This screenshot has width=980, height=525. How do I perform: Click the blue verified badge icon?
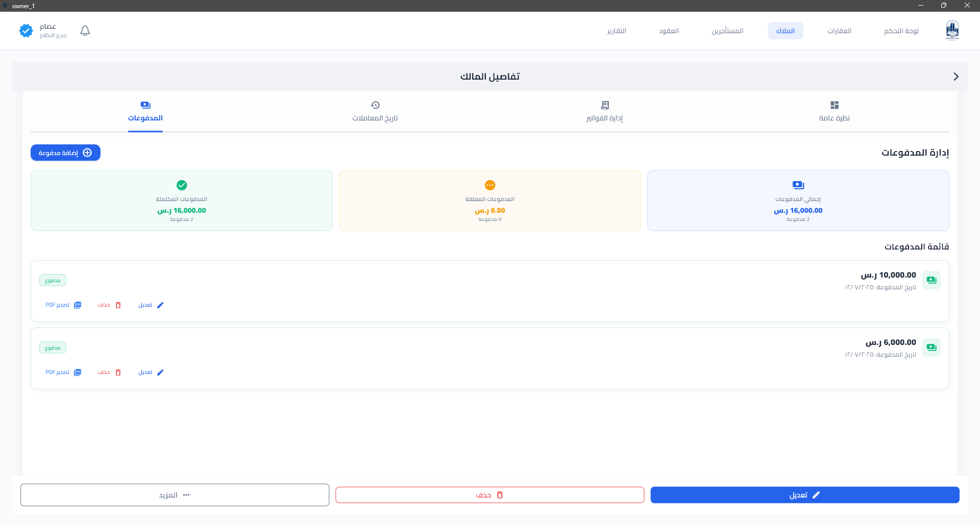26,31
